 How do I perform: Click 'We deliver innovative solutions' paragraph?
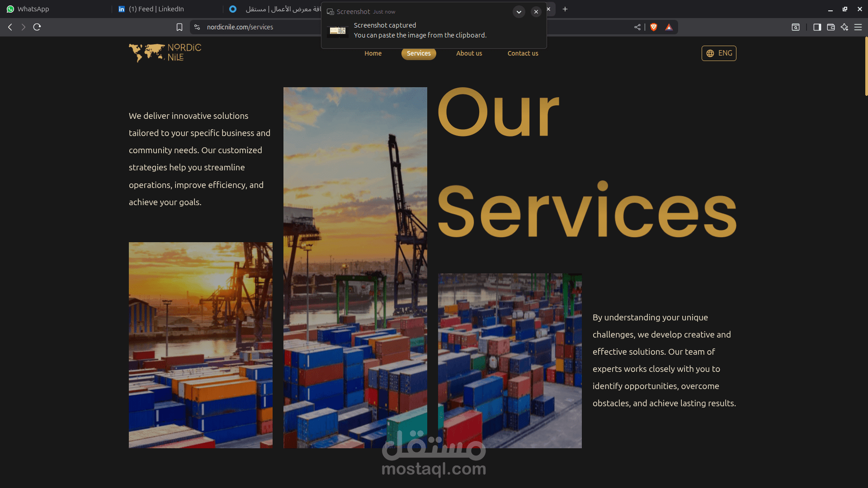[200, 159]
